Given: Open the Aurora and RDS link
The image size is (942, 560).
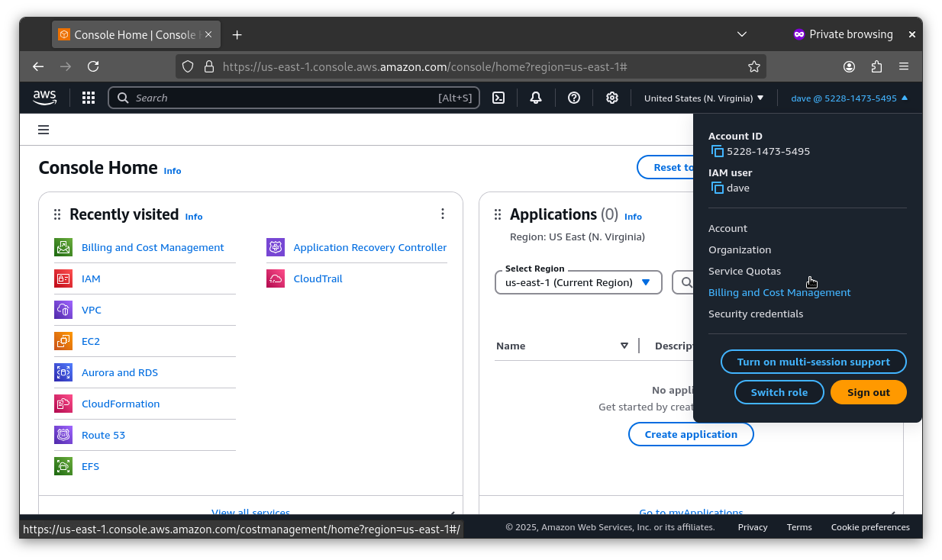Looking at the screenshot, I should (x=120, y=372).
